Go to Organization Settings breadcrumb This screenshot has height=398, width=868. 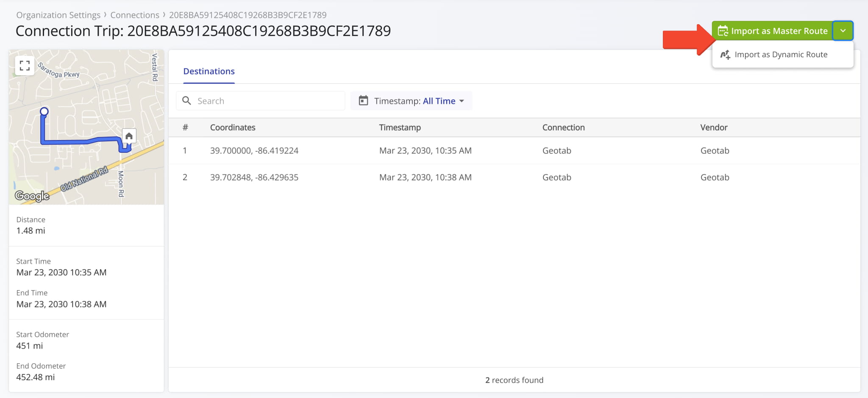(x=58, y=15)
